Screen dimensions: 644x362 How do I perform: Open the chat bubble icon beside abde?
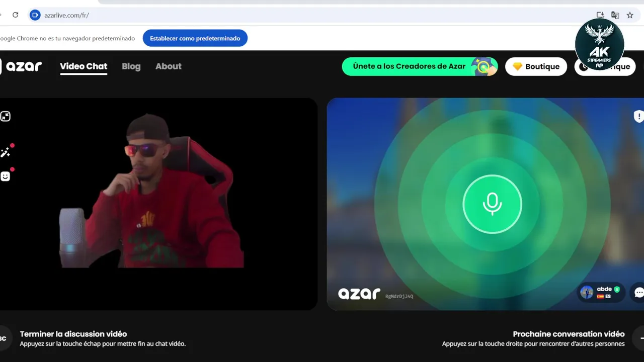point(638,293)
